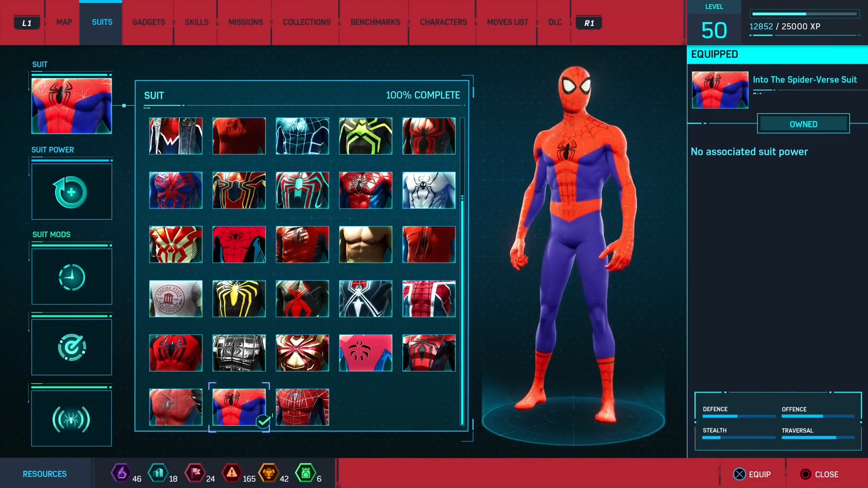Click the equipped suit thumbnail in details panel
The height and width of the screenshot is (488, 868).
(720, 90)
